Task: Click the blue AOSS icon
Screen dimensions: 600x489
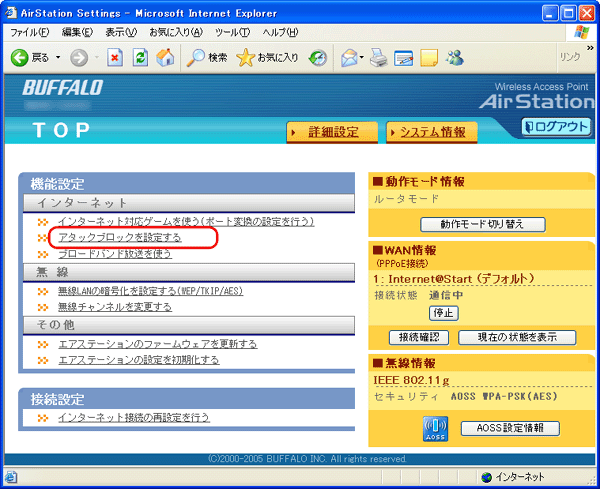Action: pyautogui.click(x=436, y=428)
